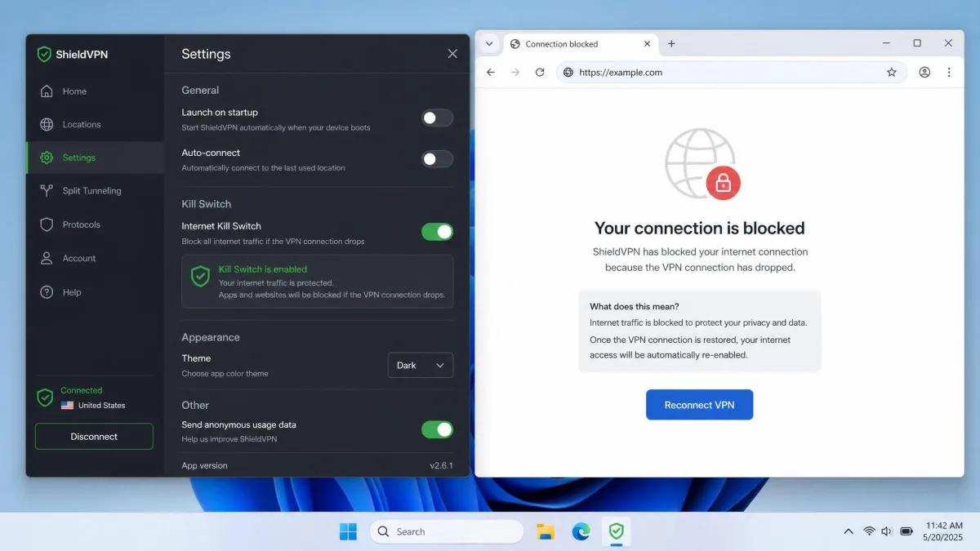Open the clock showing 11:42 AM

pos(944,531)
